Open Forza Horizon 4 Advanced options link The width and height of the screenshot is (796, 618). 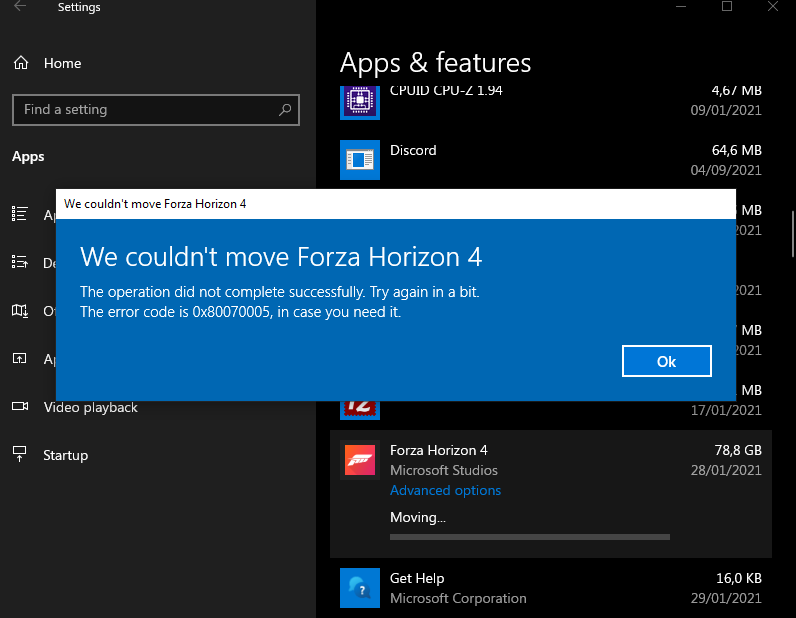(x=445, y=490)
